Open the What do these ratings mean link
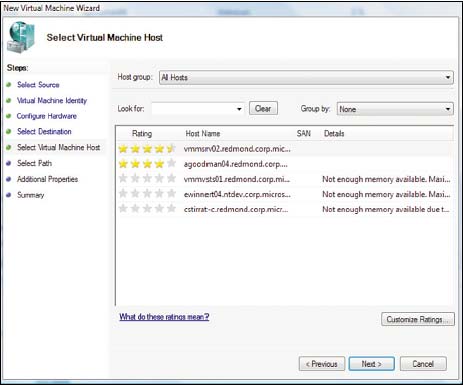463x385 pixels. point(164,317)
